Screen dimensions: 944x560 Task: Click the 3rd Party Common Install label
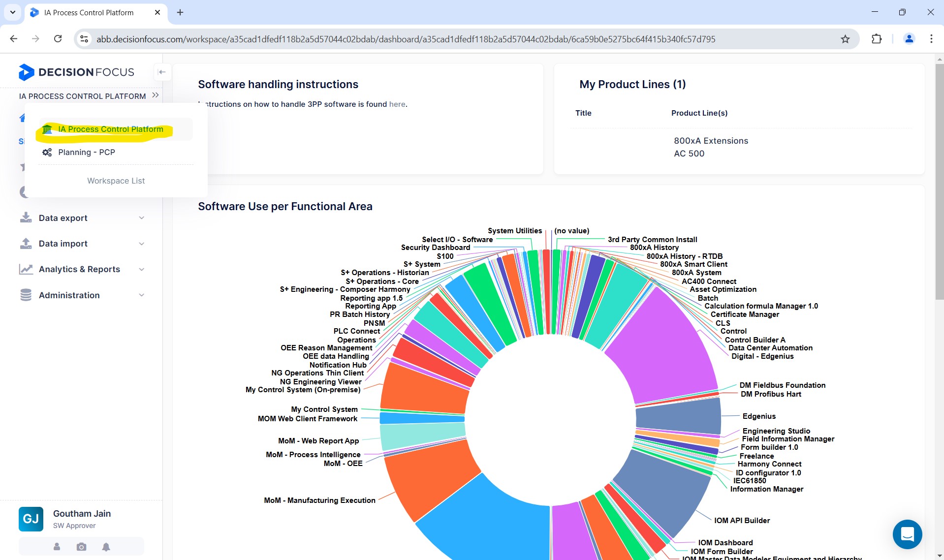pos(652,240)
